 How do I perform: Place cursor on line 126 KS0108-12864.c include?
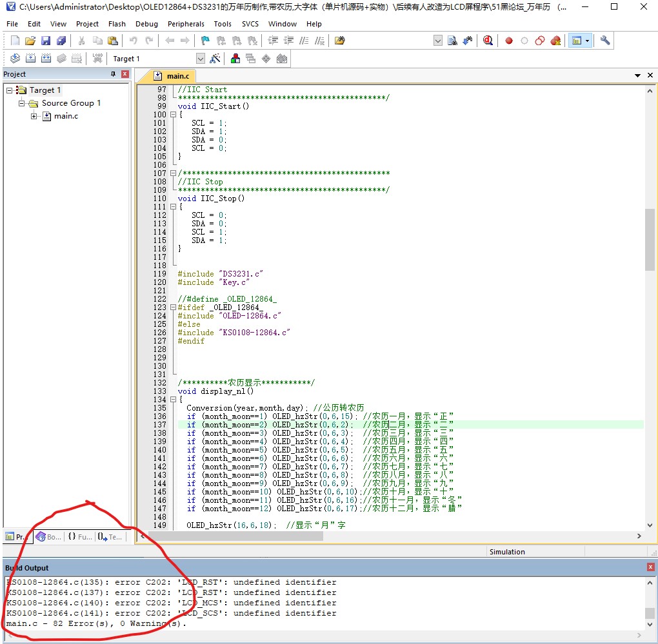click(x=234, y=333)
